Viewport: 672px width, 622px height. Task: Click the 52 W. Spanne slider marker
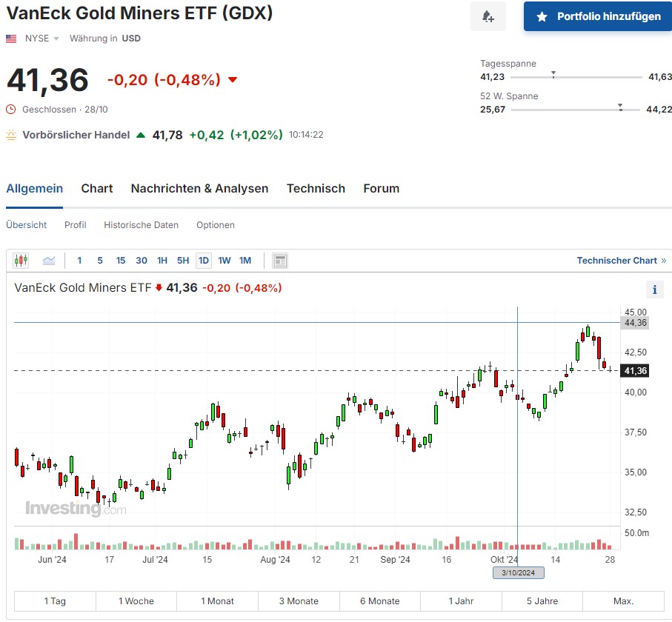coord(620,107)
